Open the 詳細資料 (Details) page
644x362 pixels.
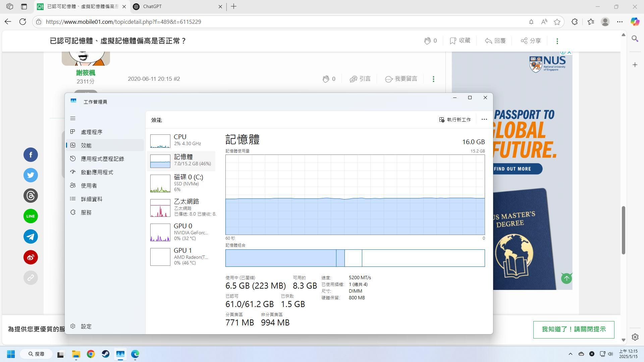(x=91, y=199)
